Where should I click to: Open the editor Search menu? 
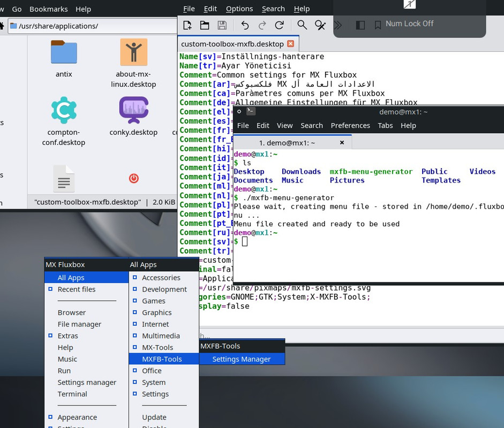pyautogui.click(x=273, y=9)
